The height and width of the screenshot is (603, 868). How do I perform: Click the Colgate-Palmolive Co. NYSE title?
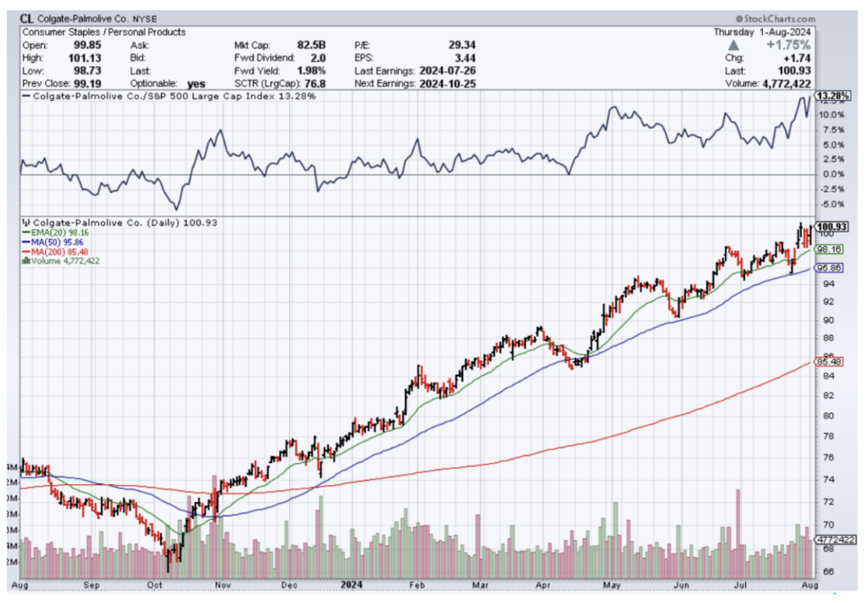tap(97, 19)
